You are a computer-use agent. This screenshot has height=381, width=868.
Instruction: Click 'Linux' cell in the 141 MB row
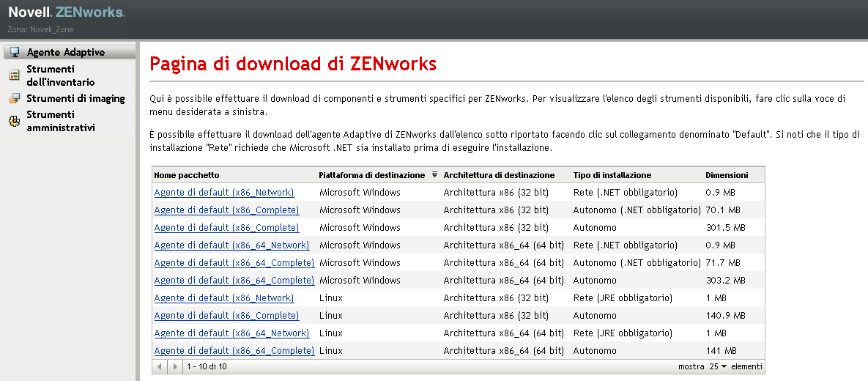coord(331,351)
